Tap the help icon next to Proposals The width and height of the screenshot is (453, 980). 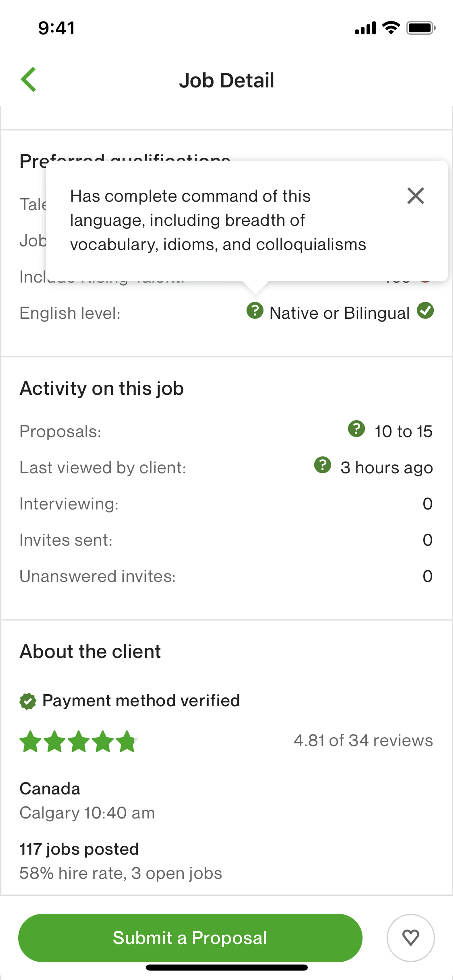click(356, 429)
